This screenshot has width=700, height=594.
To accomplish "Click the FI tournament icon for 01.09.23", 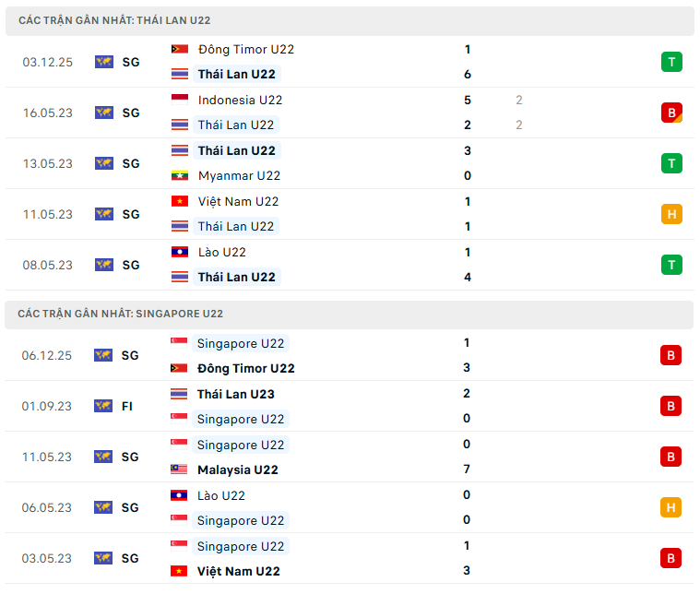I will [x=103, y=406].
